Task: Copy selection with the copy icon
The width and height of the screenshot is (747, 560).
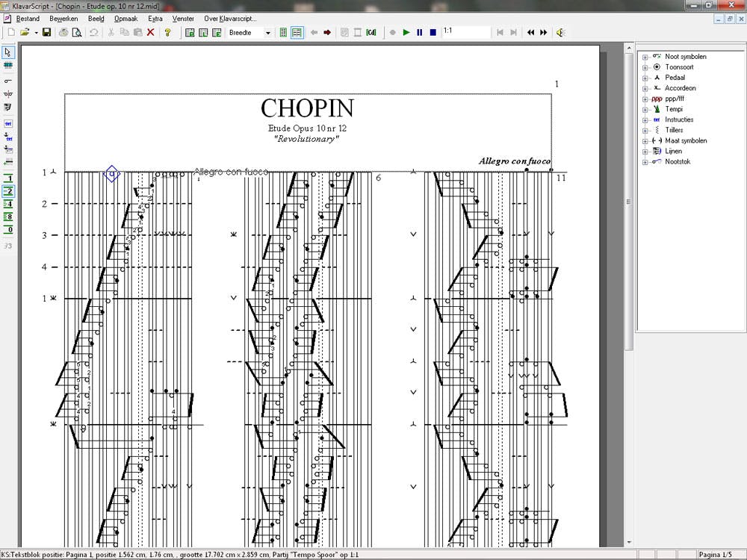Action: (x=124, y=32)
